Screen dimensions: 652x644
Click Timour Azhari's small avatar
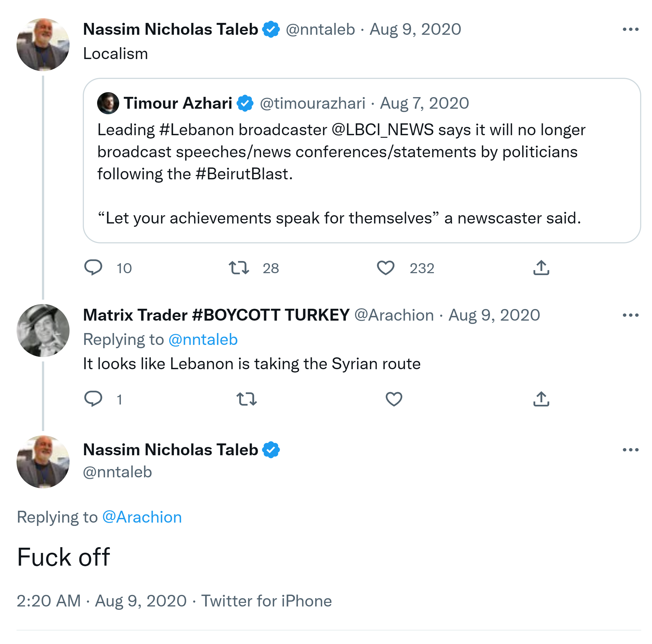(x=108, y=103)
